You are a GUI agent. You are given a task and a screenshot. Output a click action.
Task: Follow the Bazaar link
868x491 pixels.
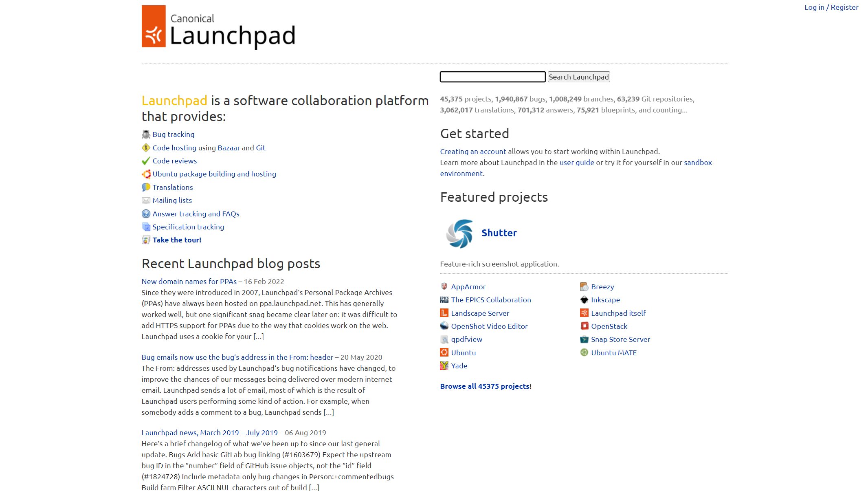tap(229, 148)
